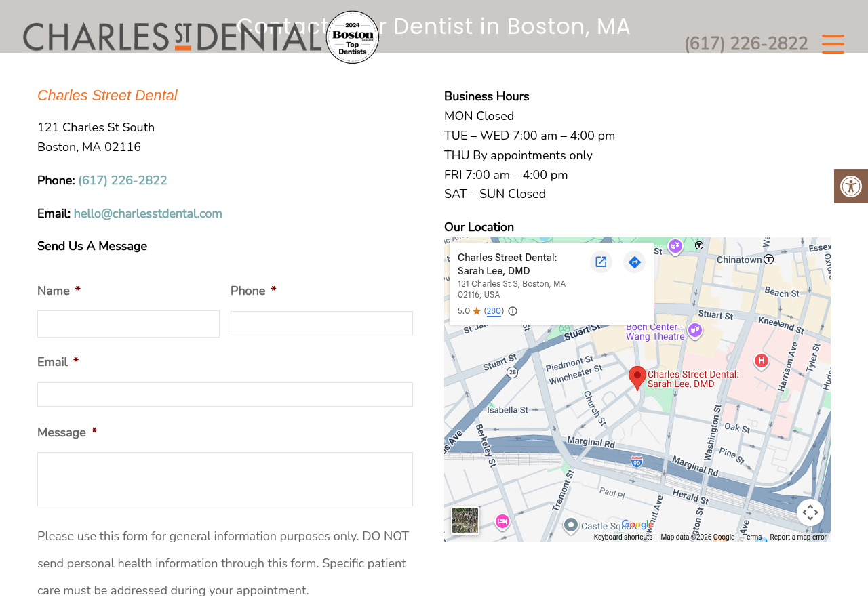Open larger map icon in info card
868x610 pixels.
coord(601,262)
